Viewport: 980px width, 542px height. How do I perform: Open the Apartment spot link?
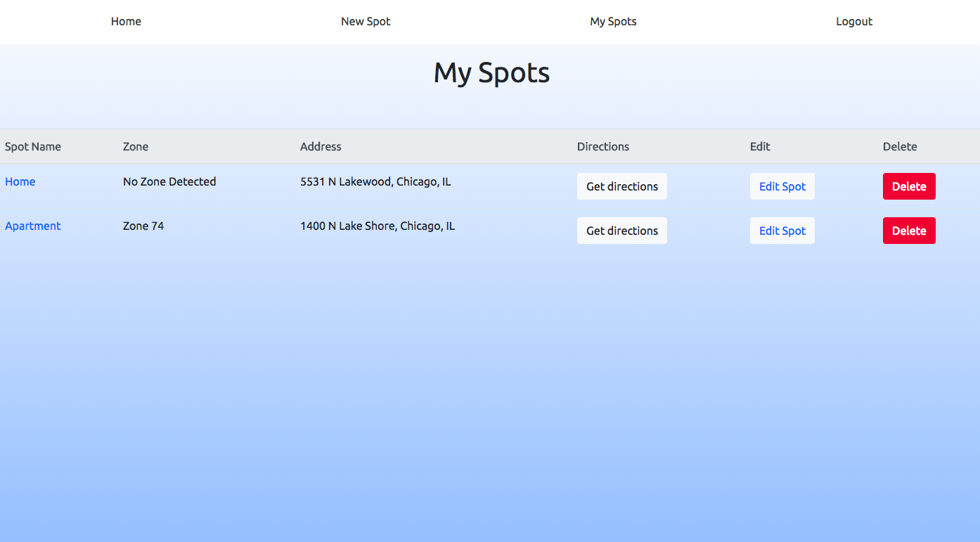(33, 226)
